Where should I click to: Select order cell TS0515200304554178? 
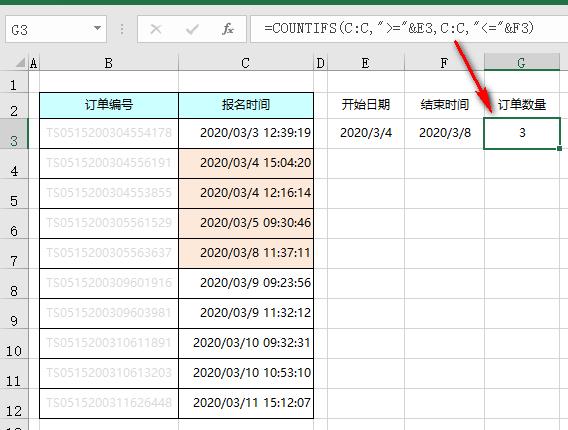109,133
